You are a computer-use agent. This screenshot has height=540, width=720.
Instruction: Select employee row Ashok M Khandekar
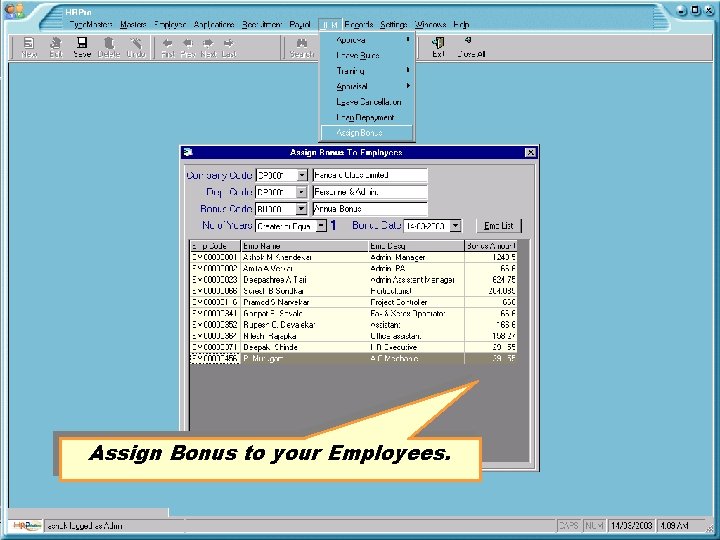point(354,257)
